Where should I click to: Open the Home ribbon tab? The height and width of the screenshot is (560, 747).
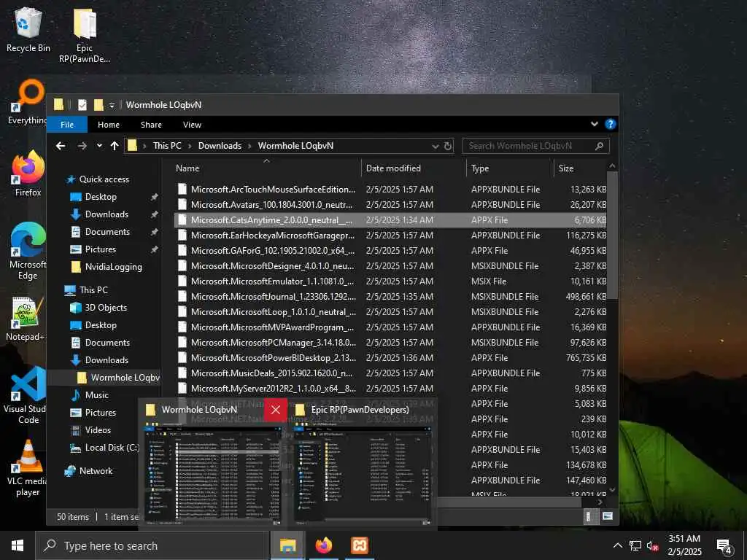[109, 125]
